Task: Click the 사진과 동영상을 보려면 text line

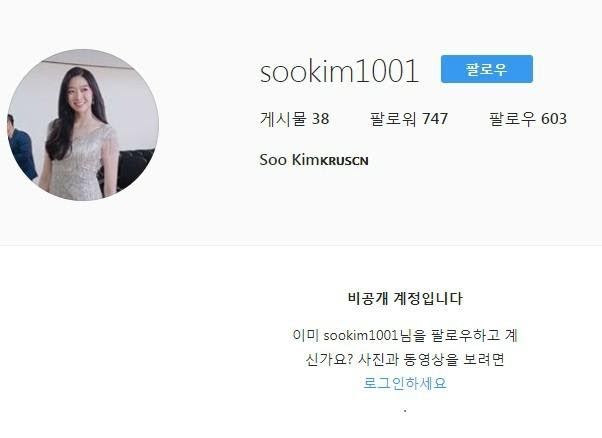Action: point(431,359)
